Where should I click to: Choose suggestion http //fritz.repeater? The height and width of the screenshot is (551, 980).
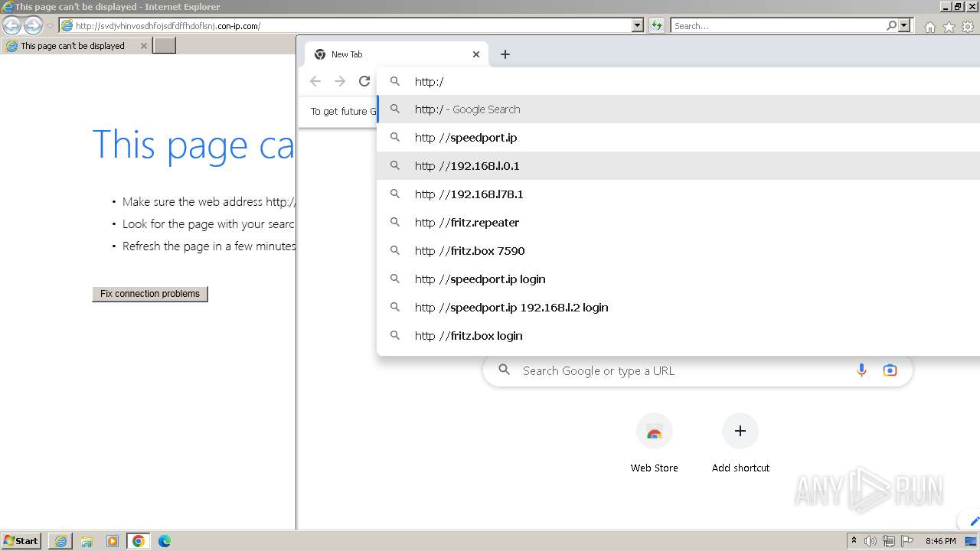pos(678,223)
